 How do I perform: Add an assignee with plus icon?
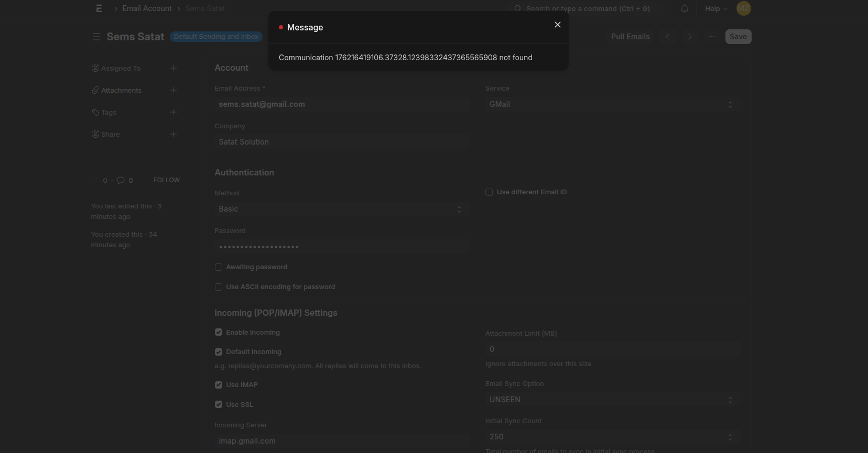(173, 68)
